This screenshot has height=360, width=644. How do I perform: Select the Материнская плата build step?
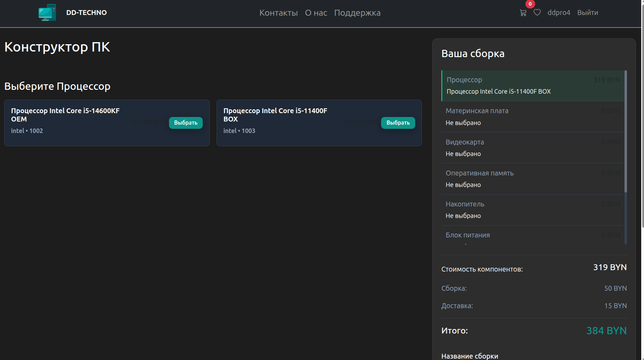pyautogui.click(x=533, y=117)
